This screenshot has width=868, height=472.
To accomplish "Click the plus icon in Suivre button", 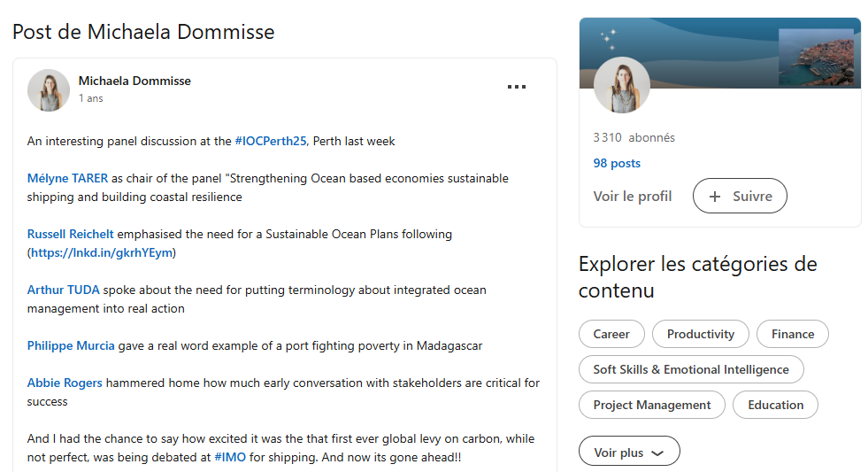I will pyautogui.click(x=715, y=196).
